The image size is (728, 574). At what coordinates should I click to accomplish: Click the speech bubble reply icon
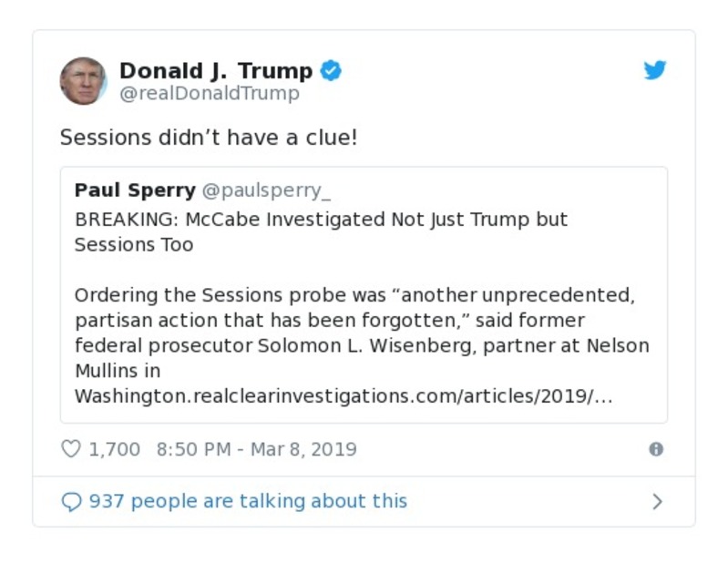71,502
